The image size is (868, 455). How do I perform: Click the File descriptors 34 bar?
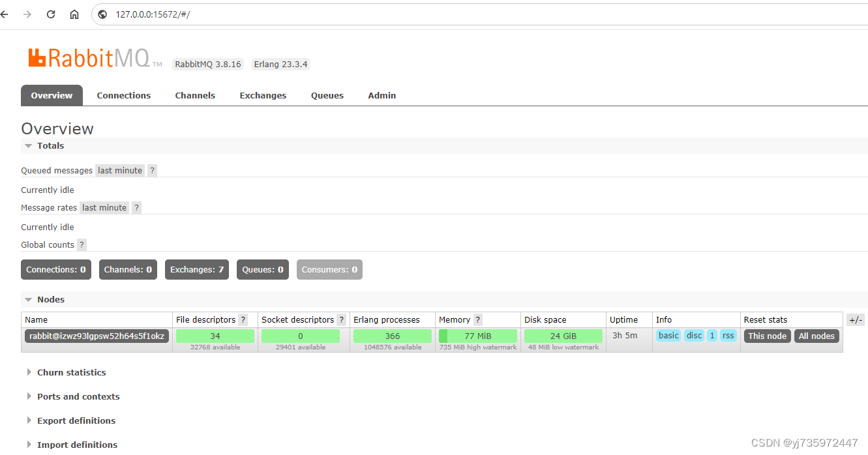tap(215, 336)
